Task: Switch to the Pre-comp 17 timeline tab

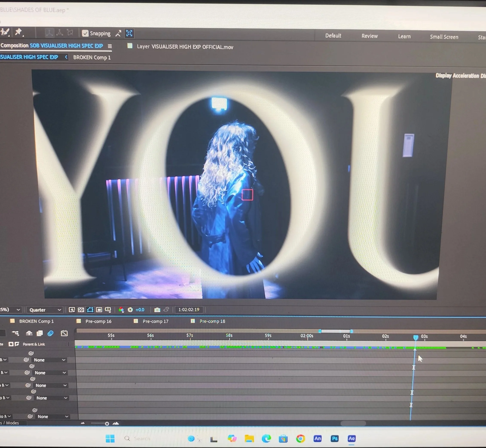Action: tap(155, 321)
